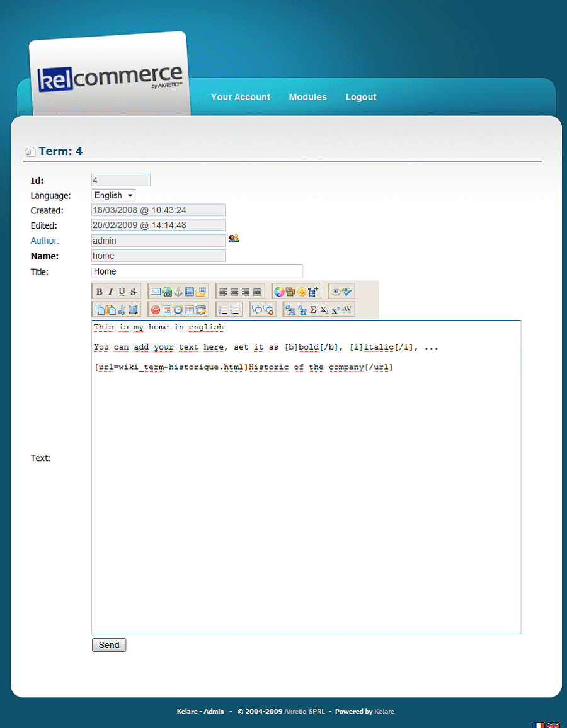Click the anchor icon in toolbar

[178, 292]
